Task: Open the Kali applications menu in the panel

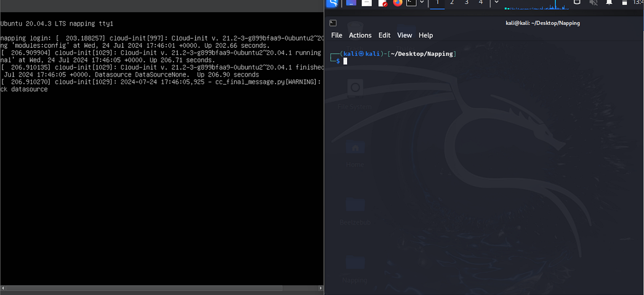Action: (332, 3)
